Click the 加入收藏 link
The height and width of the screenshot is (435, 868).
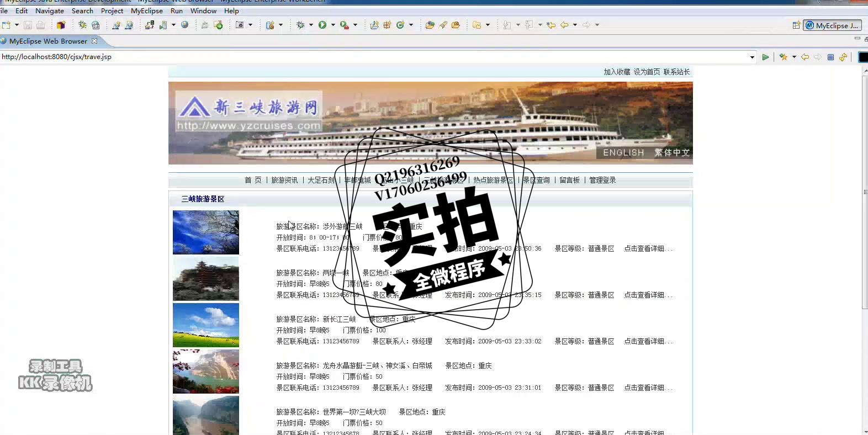point(617,72)
